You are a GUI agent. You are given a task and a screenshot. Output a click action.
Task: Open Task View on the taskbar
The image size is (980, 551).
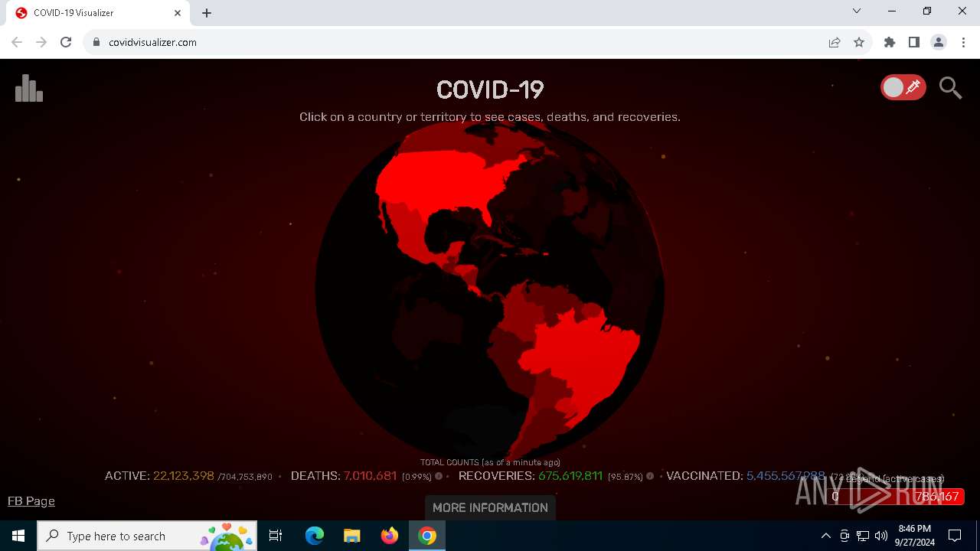tap(276, 536)
